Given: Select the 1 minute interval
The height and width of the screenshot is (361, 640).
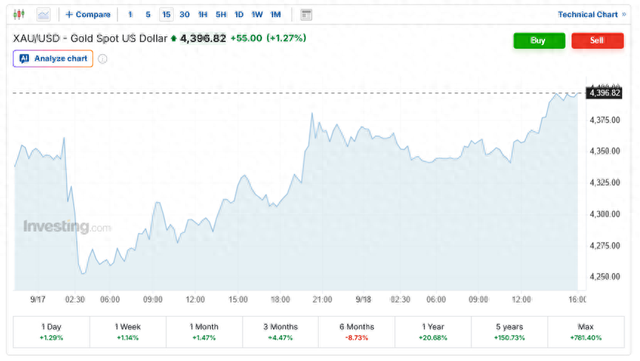Looking at the screenshot, I should pos(130,15).
